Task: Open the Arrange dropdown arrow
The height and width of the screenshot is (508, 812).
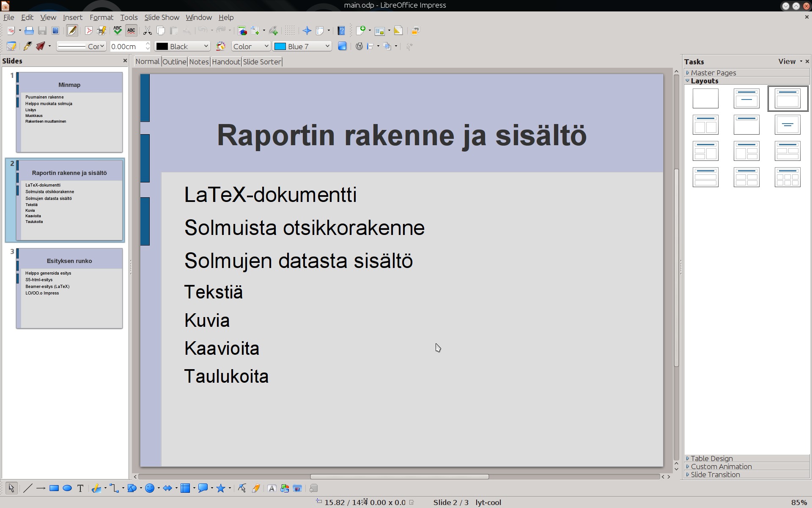Action: point(396,46)
